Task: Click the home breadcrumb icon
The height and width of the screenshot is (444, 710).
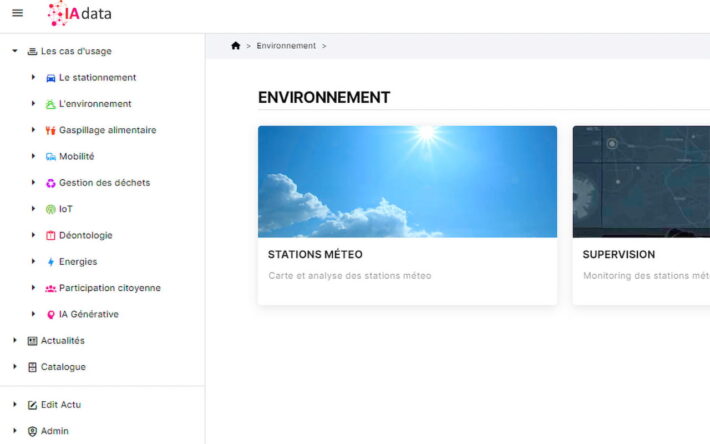Action: tap(235, 46)
